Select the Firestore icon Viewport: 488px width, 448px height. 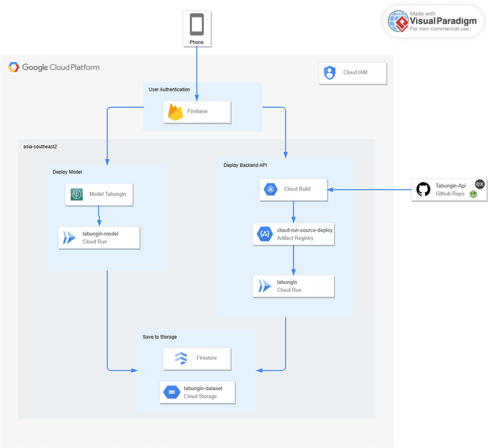pyautogui.click(x=181, y=358)
